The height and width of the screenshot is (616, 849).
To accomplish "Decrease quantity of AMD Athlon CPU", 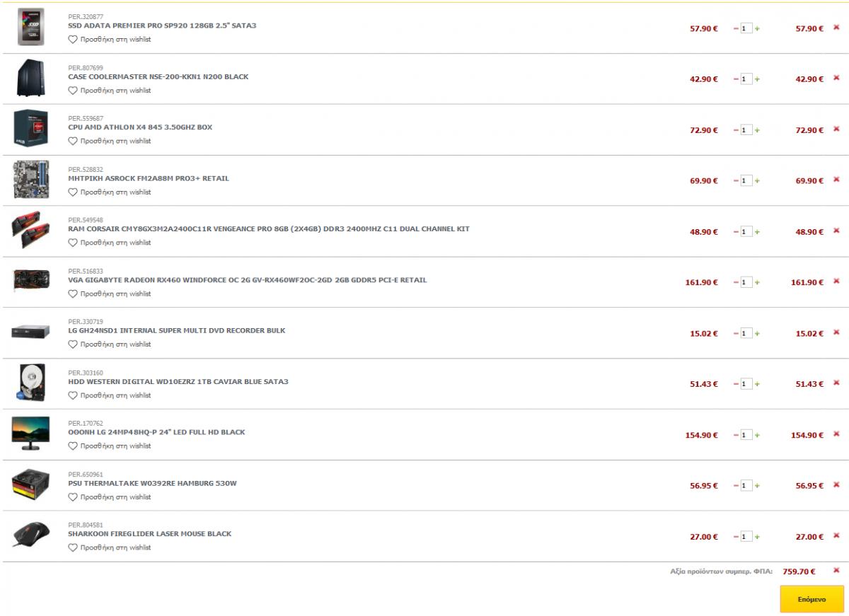I will pyautogui.click(x=736, y=130).
